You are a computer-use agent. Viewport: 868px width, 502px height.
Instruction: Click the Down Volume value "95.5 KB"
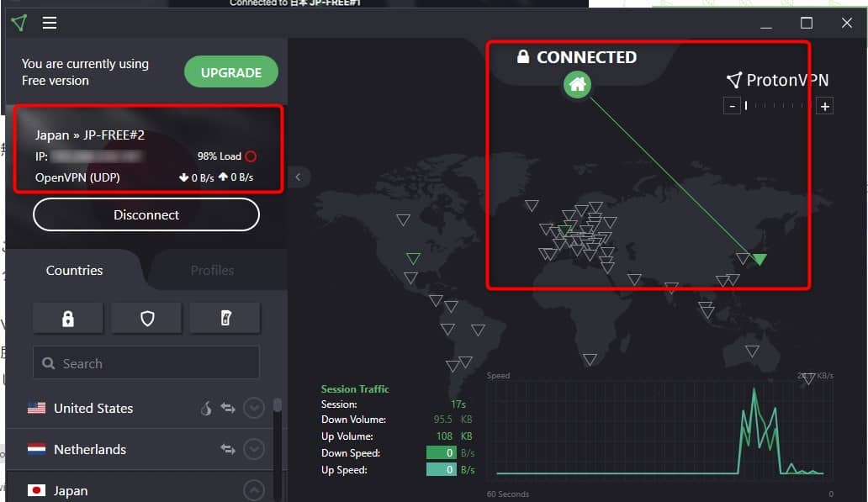pyautogui.click(x=453, y=420)
